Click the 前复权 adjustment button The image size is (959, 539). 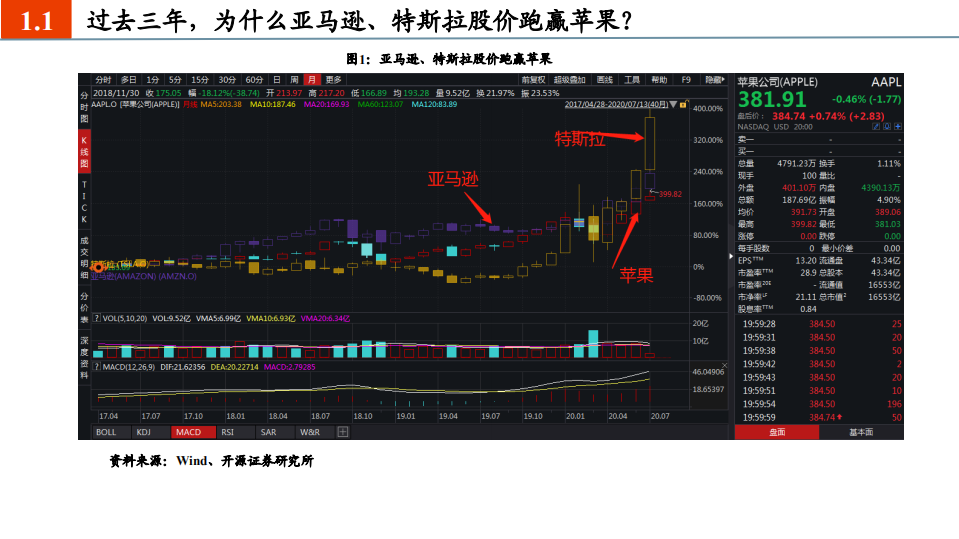[x=533, y=80]
